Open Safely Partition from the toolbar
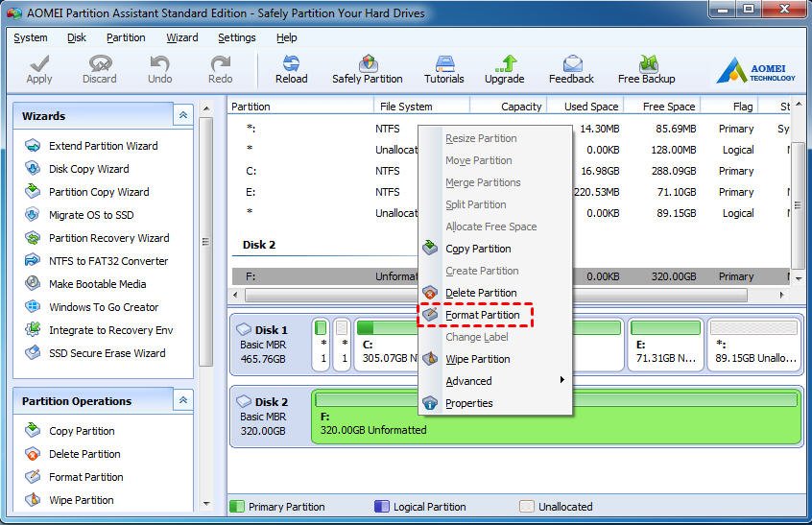This screenshot has width=812, height=525. 368,69
